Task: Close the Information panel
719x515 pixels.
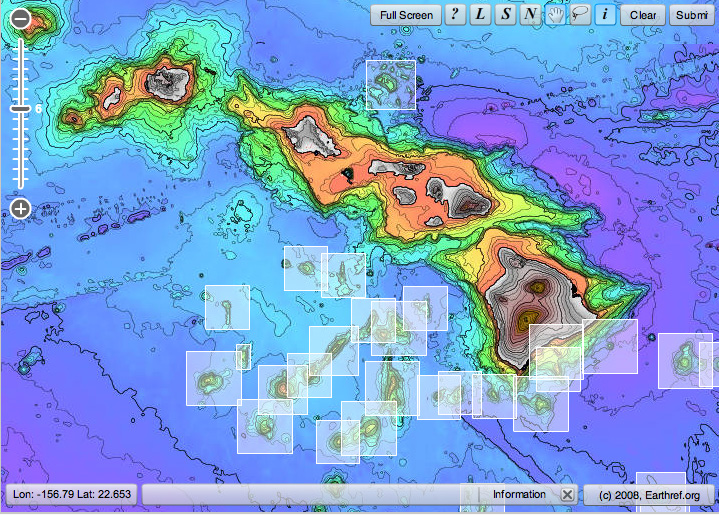Action: (x=567, y=495)
